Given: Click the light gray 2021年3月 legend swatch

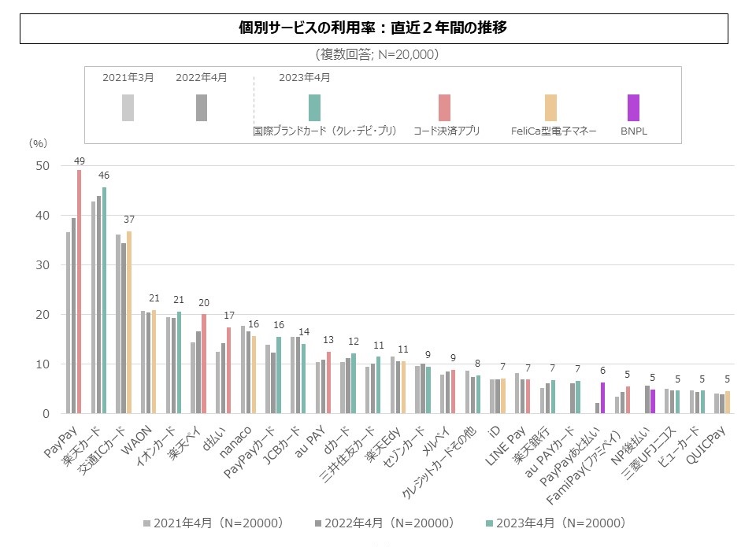Looking at the screenshot, I should pyautogui.click(x=128, y=107).
